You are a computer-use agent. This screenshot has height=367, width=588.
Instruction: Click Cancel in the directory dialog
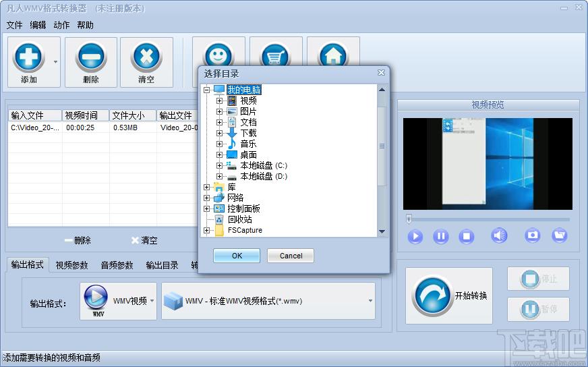pos(291,256)
